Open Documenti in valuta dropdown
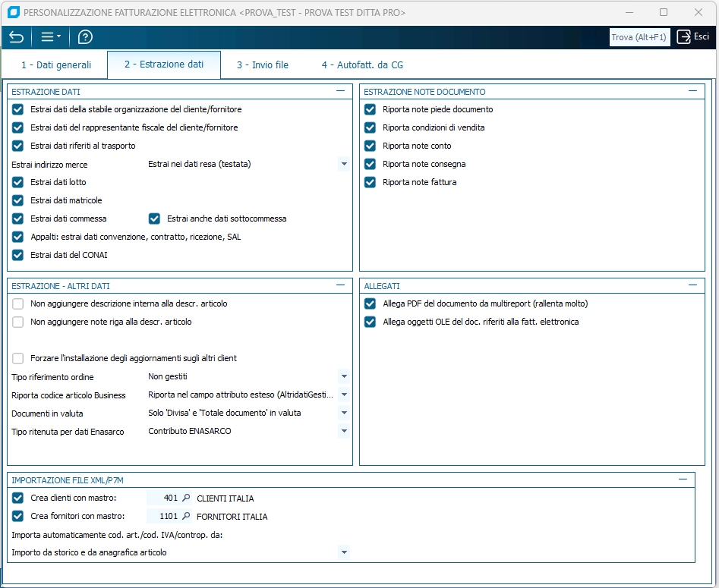The image size is (719, 588). click(344, 413)
